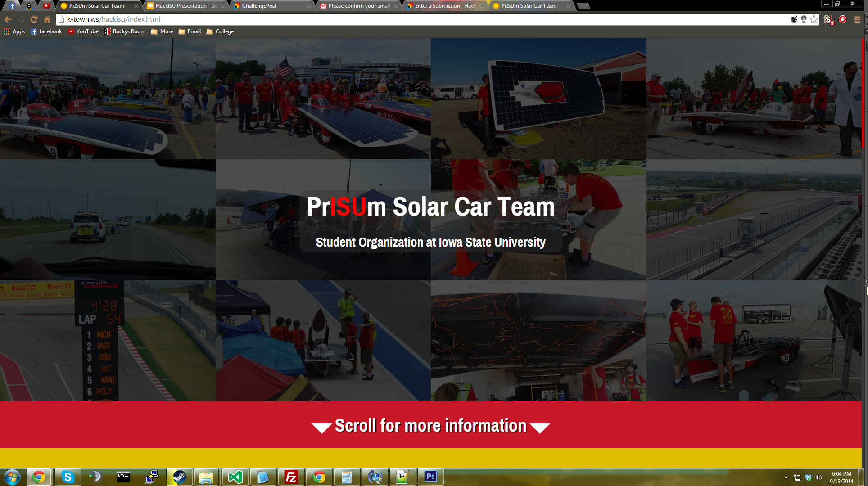This screenshot has width=868, height=486.
Task: Click the lightbulb icon in address bar
Action: pos(804,19)
